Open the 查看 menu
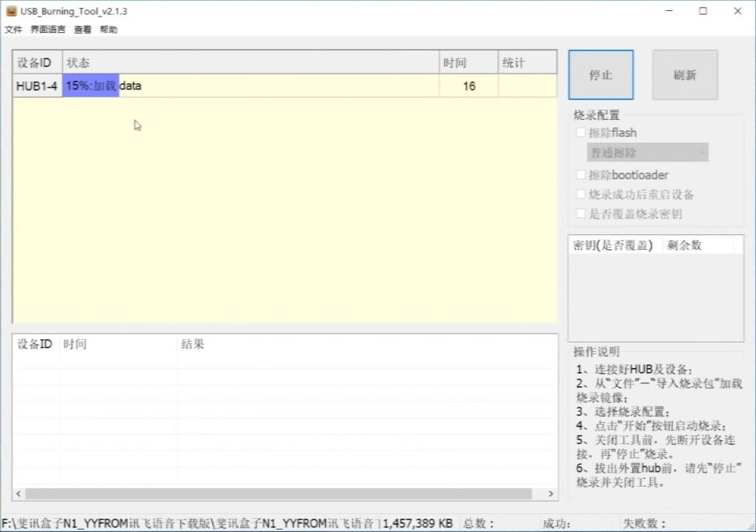Image resolution: width=756 pixels, height=532 pixels. 82,30
